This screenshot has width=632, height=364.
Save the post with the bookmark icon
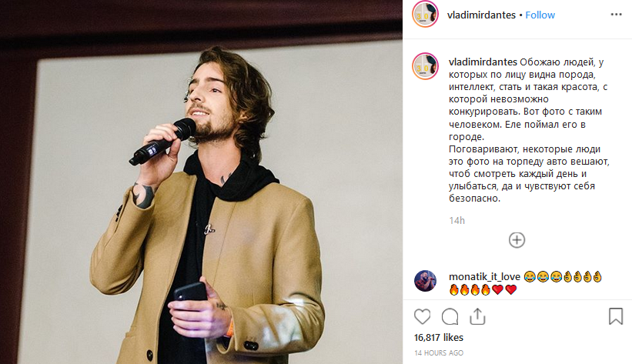616,316
